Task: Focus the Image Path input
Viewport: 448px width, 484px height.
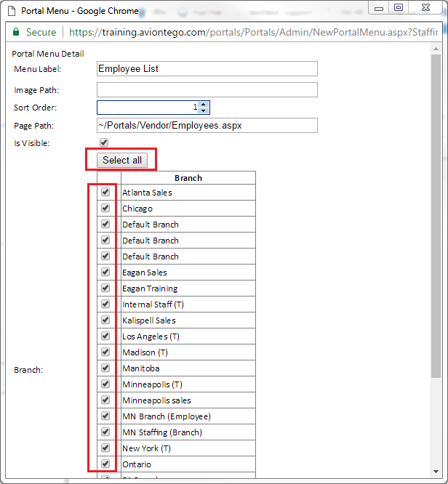Action: click(x=207, y=89)
